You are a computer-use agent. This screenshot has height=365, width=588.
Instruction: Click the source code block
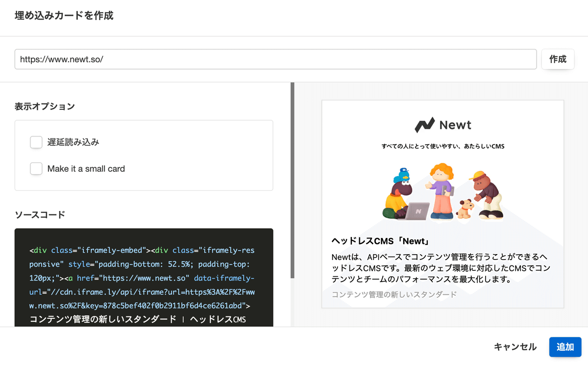(144, 278)
